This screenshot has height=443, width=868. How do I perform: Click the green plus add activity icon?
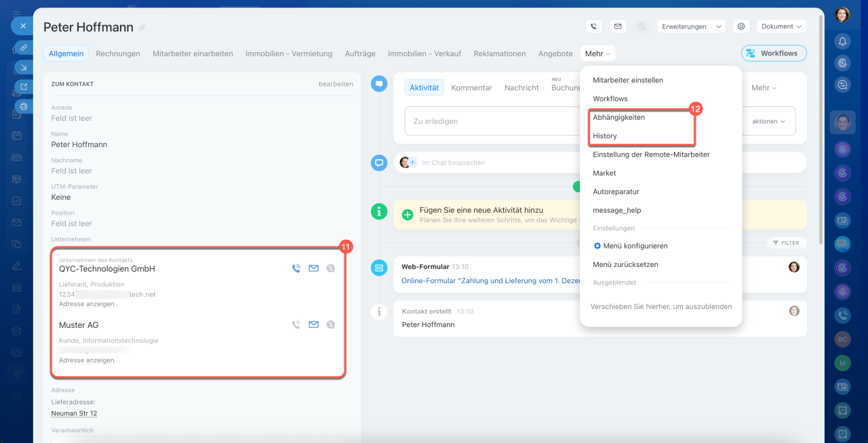(408, 215)
